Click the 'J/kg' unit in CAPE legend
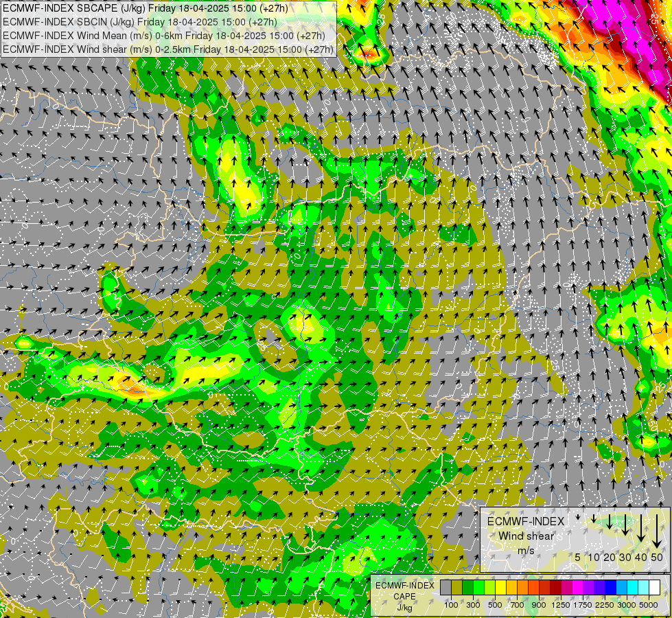The width and height of the screenshot is (672, 618). click(404, 608)
